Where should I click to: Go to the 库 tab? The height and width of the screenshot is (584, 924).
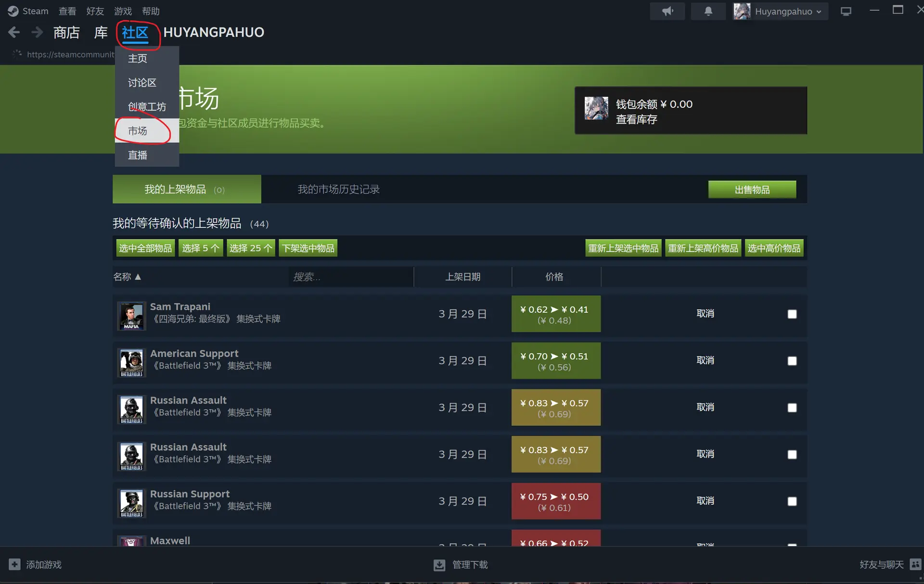click(x=101, y=32)
